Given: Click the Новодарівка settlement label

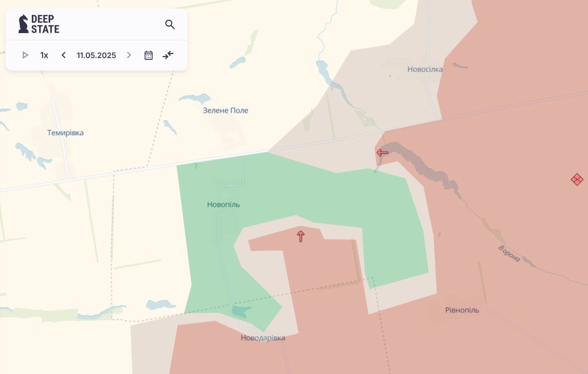Looking at the screenshot, I should 263,338.
